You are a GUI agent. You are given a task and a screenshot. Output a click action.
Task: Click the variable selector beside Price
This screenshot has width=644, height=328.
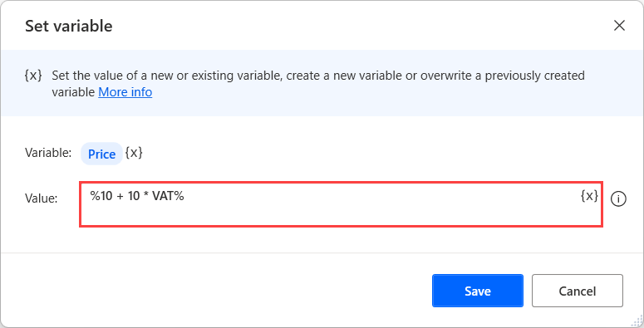pos(134,153)
